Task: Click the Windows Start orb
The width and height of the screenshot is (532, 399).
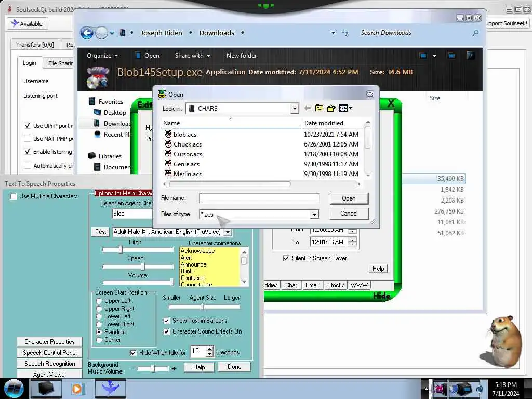Action: [14, 389]
